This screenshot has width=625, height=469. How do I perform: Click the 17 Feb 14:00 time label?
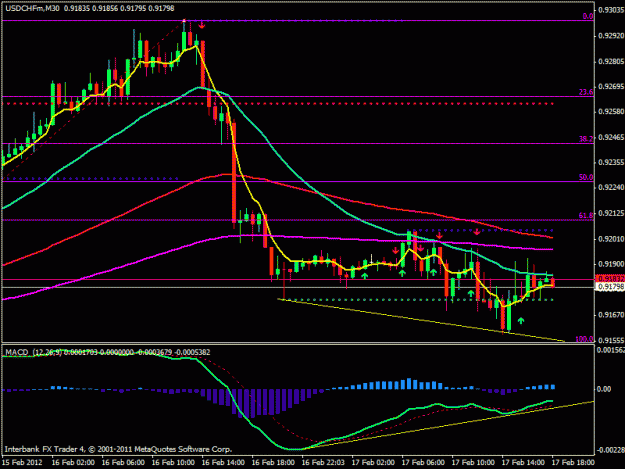coord(523,463)
